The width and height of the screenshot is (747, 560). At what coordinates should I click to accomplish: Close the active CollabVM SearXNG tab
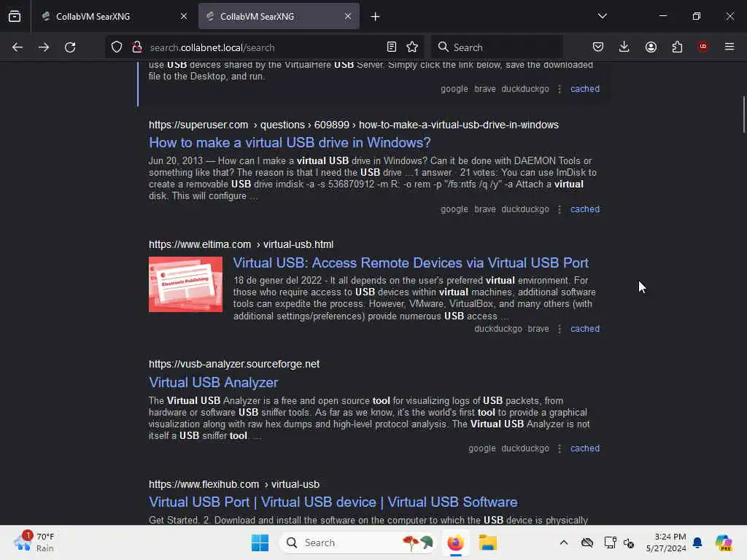tap(348, 16)
